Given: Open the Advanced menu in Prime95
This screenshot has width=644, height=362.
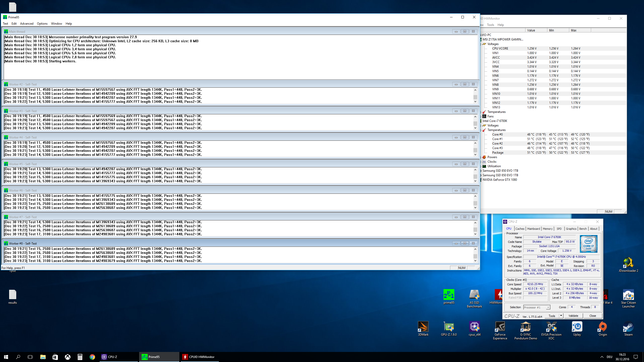Looking at the screenshot, I should (27, 24).
